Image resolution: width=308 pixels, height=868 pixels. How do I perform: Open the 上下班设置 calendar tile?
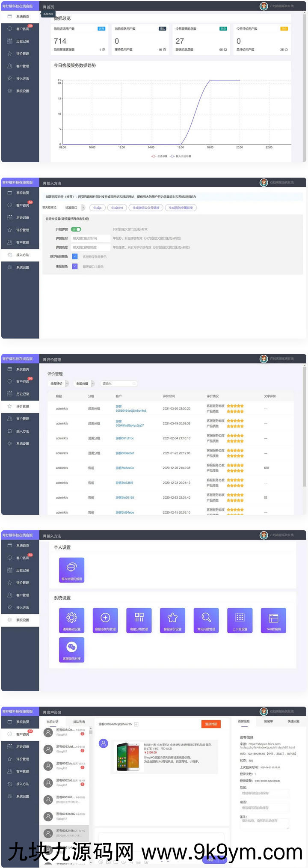(240, 620)
